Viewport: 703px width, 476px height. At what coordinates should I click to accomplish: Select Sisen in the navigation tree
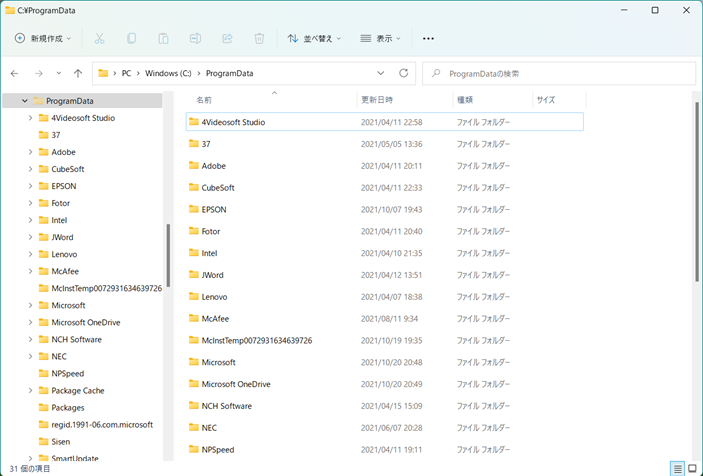(61, 441)
